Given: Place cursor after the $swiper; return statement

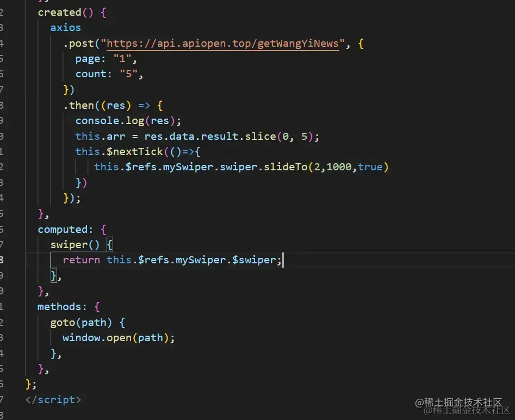Looking at the screenshot, I should click(282, 260).
